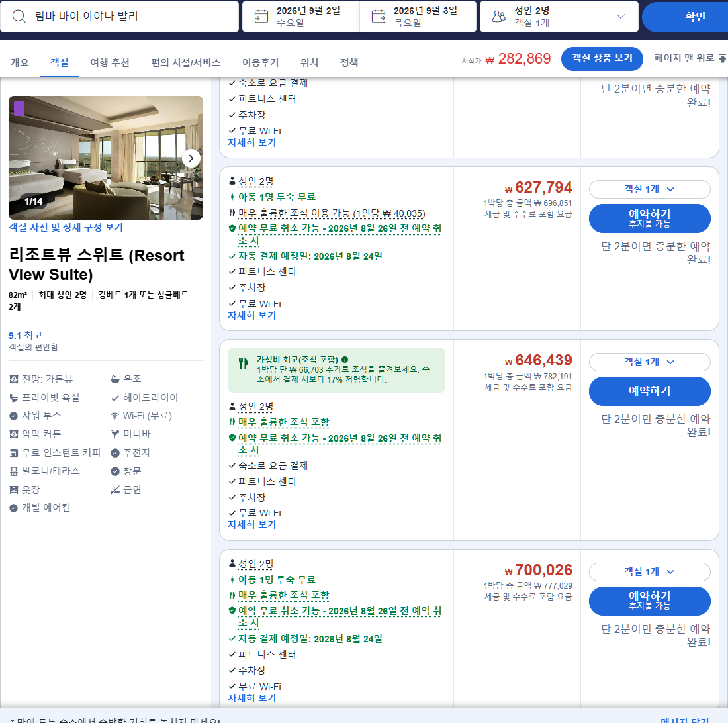Open room count dropdown for ₩627,794 offer

[x=649, y=189]
